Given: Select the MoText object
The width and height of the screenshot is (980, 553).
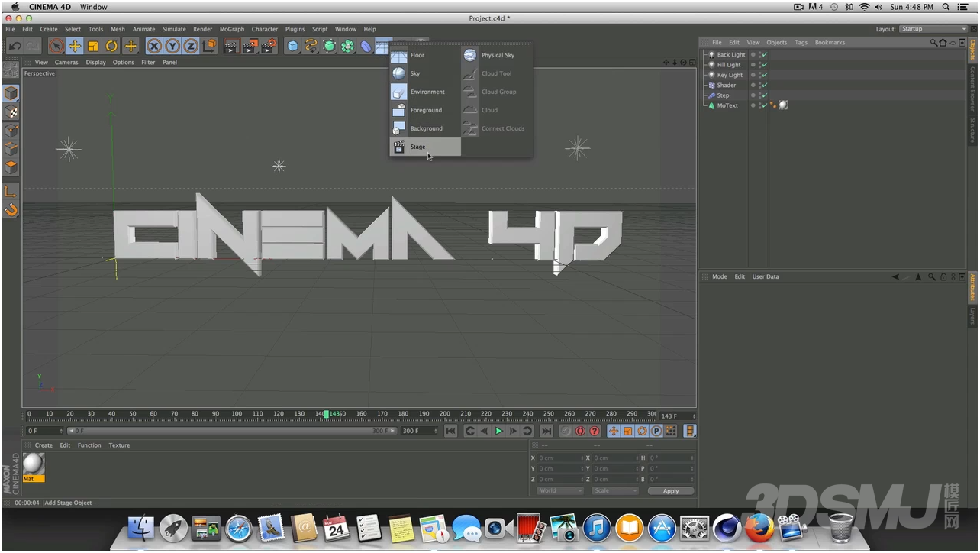Looking at the screenshot, I should tap(727, 105).
